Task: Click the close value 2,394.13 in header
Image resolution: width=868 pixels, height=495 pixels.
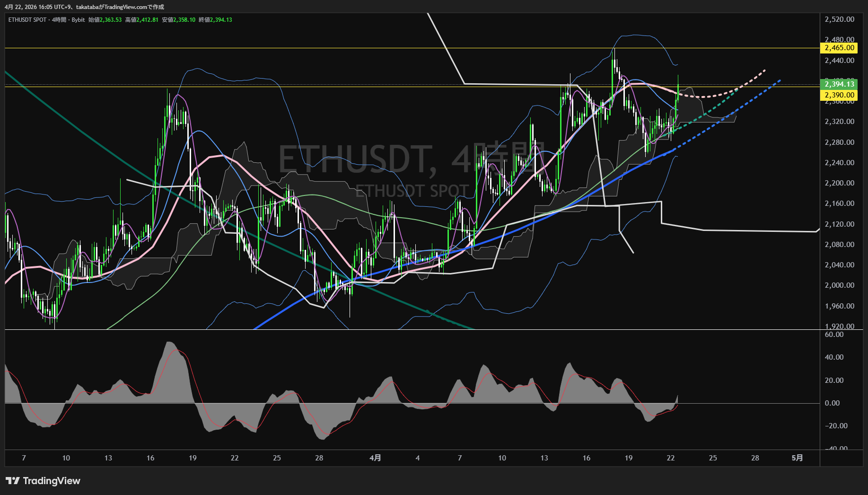Action: [221, 20]
